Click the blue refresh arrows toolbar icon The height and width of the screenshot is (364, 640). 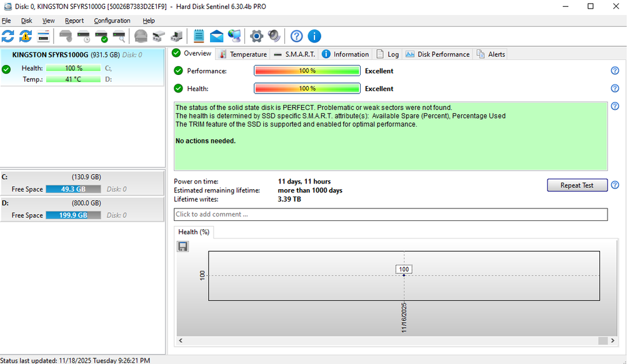[x=8, y=36]
